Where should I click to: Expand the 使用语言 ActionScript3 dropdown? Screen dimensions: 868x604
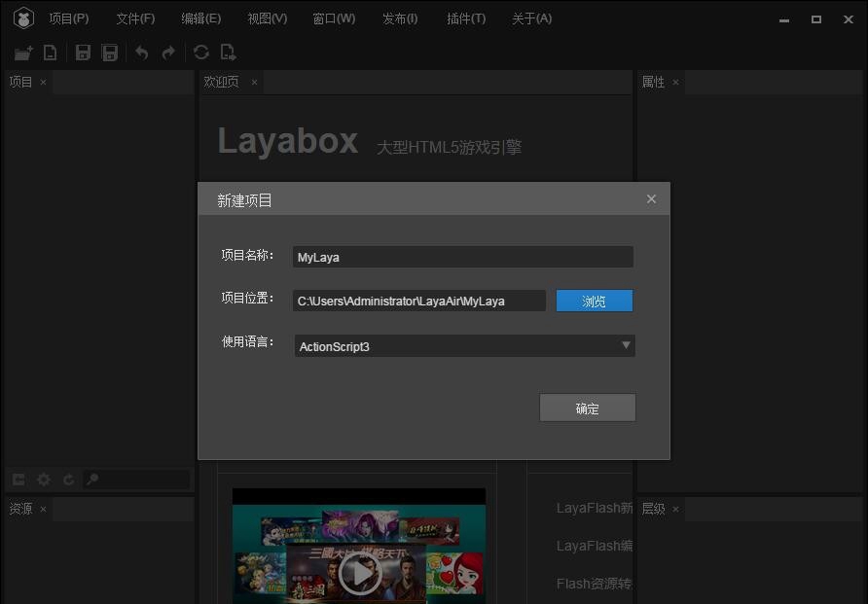(x=464, y=345)
